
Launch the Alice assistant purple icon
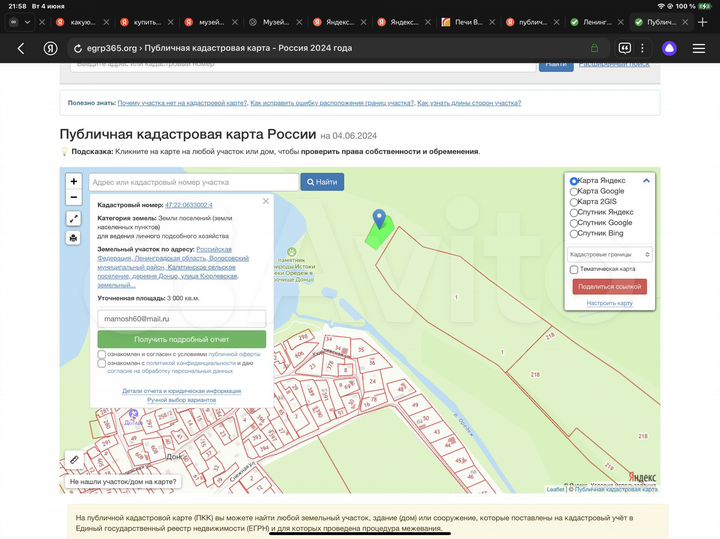point(669,48)
